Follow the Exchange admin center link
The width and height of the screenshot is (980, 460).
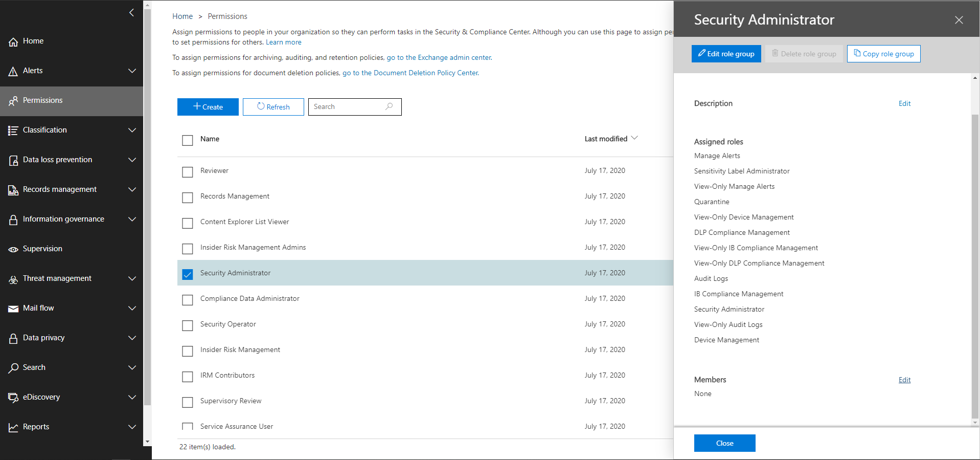click(x=439, y=57)
